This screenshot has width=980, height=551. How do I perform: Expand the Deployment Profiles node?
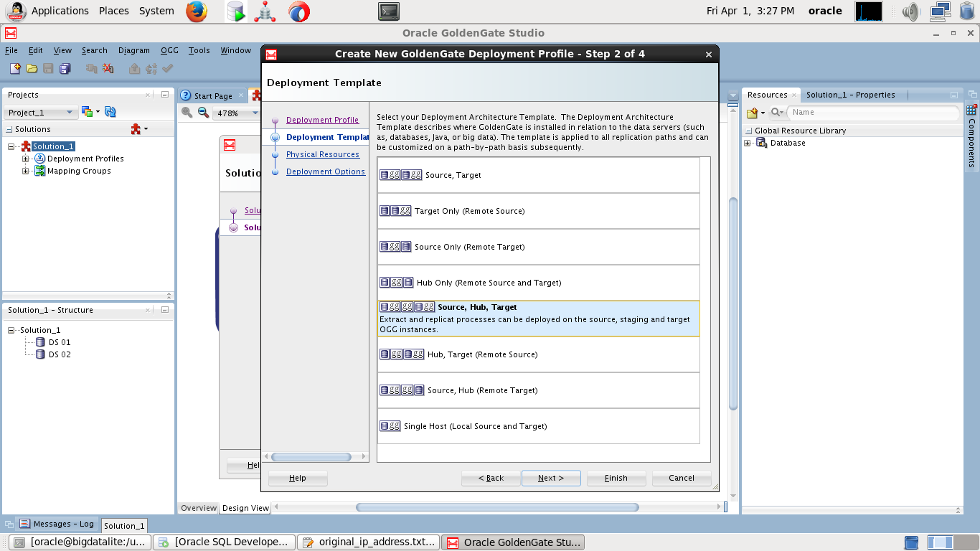26,159
